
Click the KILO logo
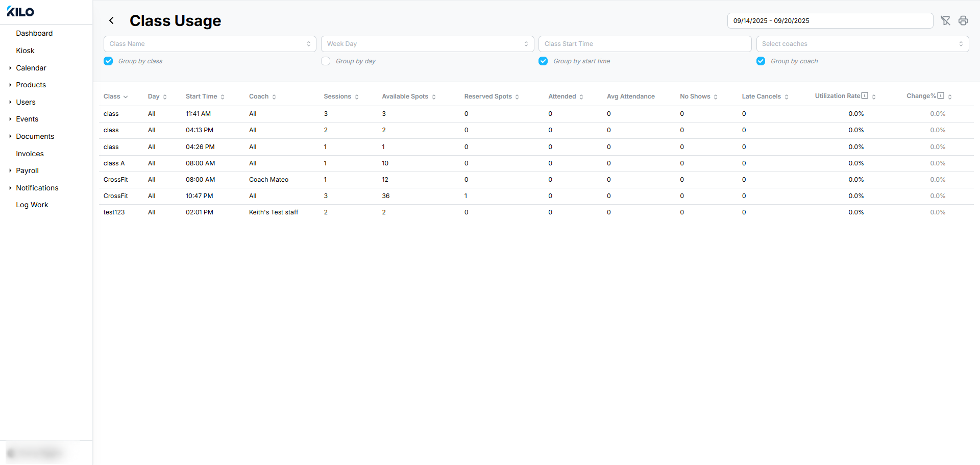click(20, 12)
